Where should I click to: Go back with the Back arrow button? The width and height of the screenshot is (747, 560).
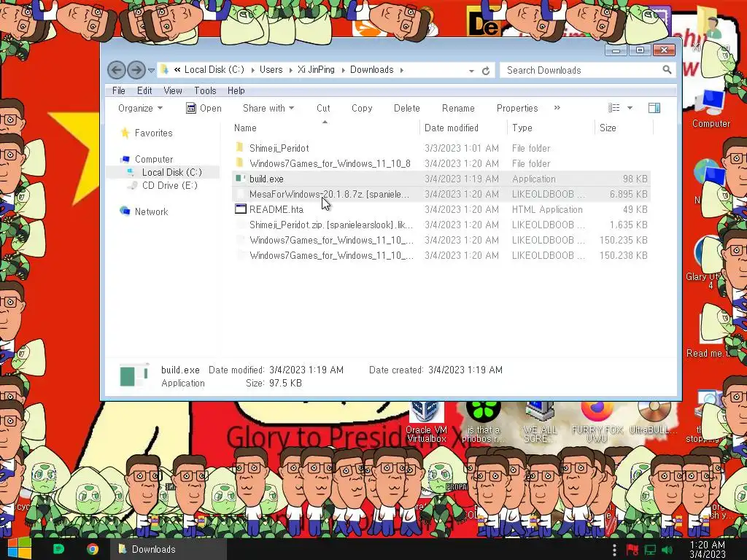pyautogui.click(x=116, y=70)
